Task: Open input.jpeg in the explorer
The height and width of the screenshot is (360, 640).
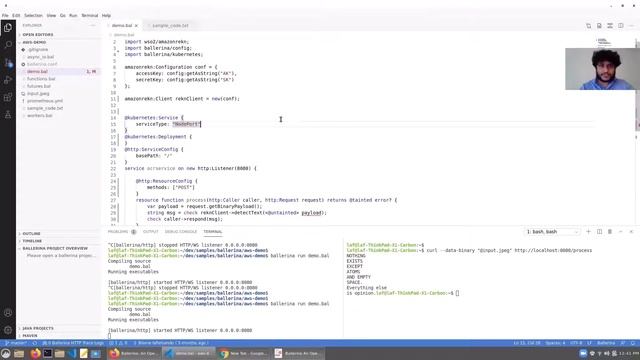Action: coord(38,93)
